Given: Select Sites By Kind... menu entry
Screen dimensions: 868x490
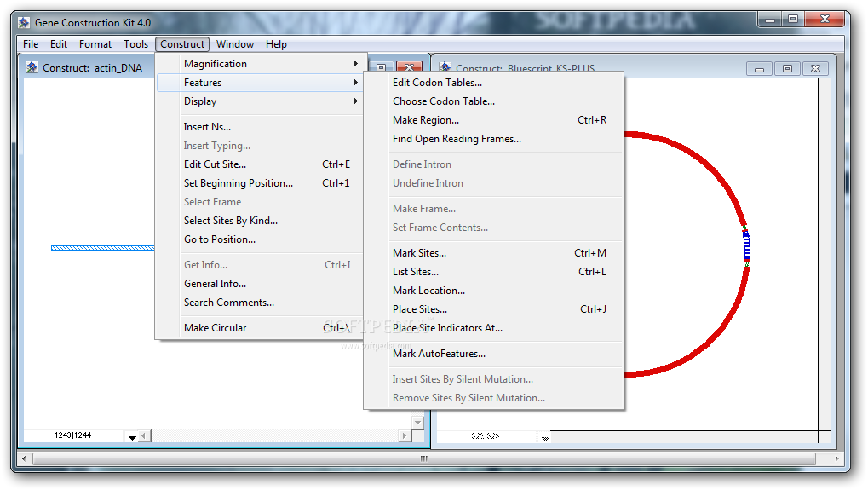Looking at the screenshot, I should pos(259,221).
